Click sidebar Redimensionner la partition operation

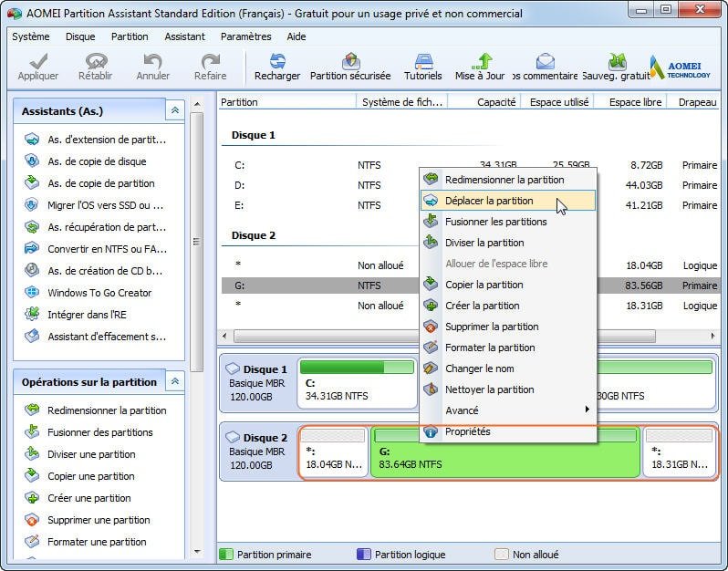coord(95,410)
